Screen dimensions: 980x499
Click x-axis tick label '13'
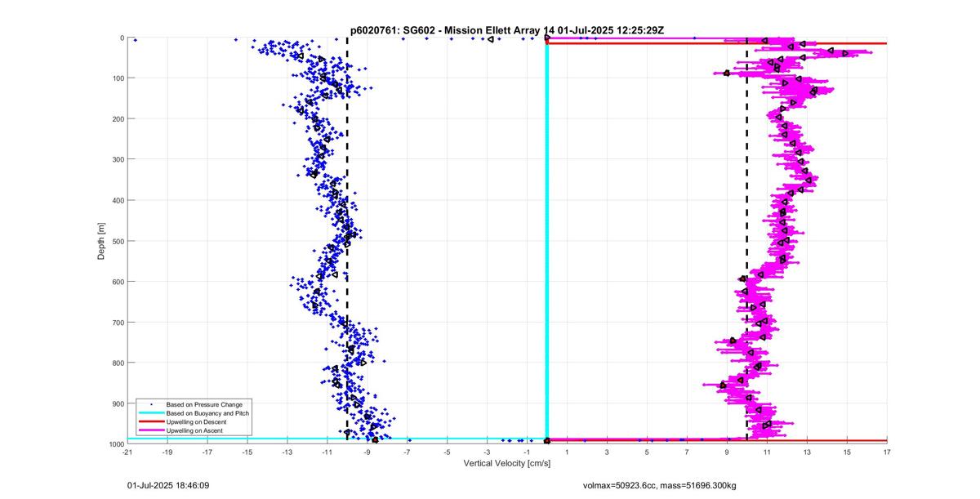(x=807, y=452)
